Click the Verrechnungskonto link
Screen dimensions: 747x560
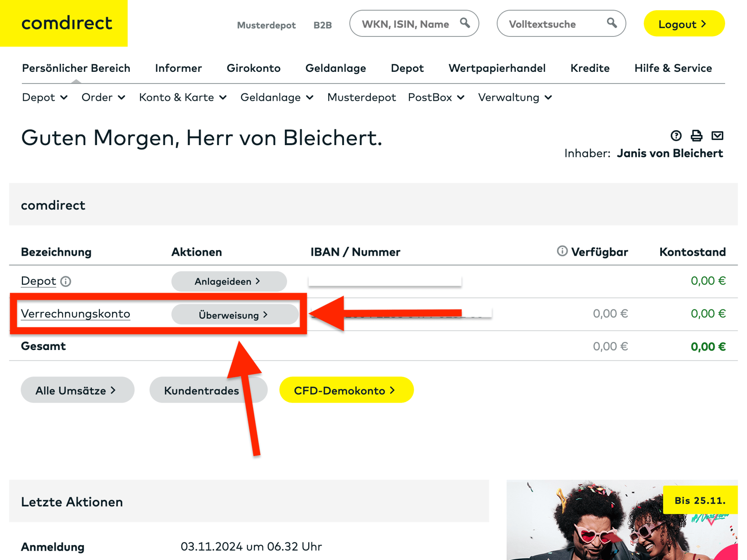pos(75,314)
